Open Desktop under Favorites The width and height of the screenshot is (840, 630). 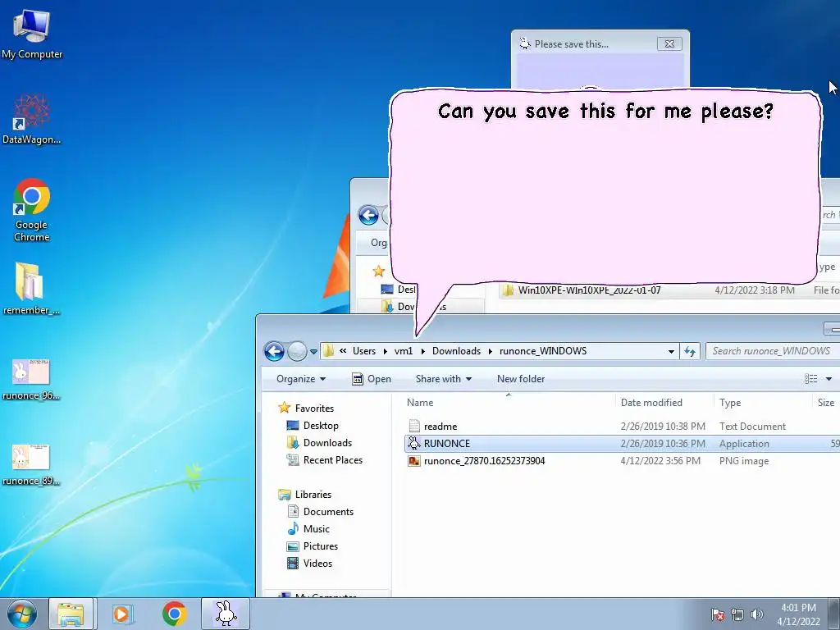click(321, 426)
